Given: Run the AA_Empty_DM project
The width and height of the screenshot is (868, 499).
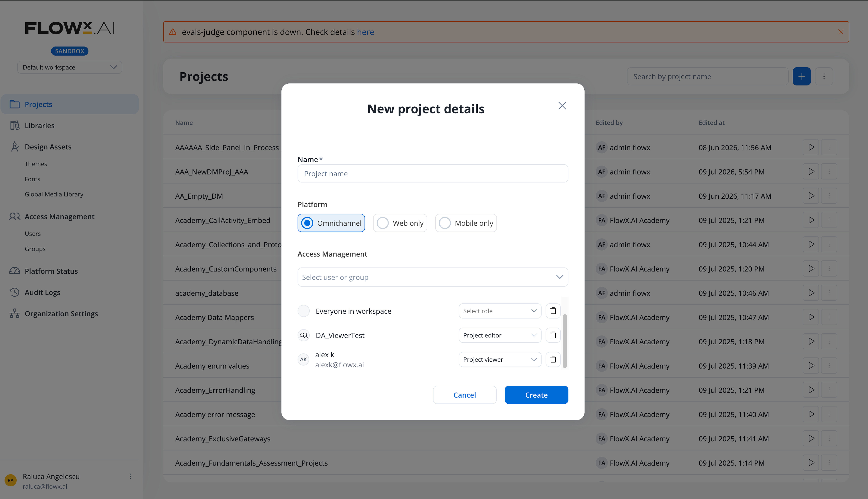Looking at the screenshot, I should point(811,196).
